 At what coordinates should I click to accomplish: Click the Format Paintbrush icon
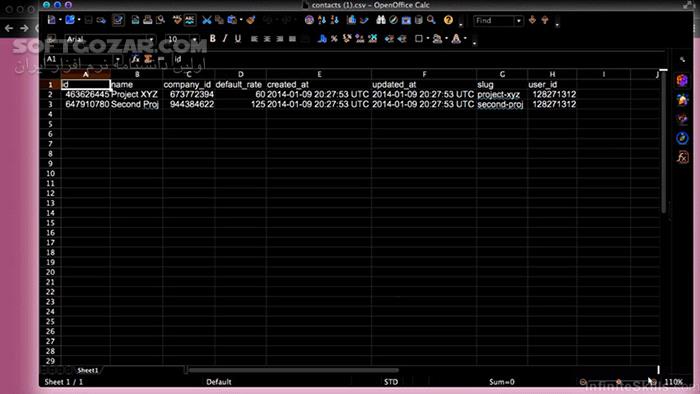point(250,20)
